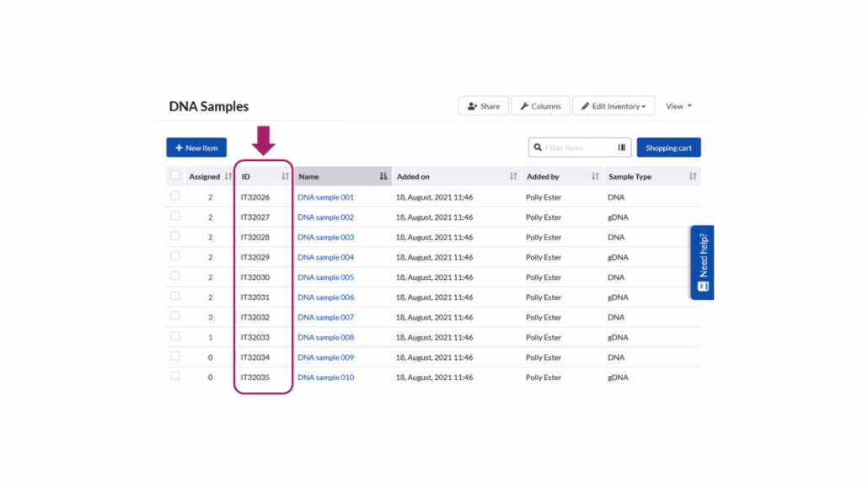The width and height of the screenshot is (868, 488).
Task: Check the box for DNA sample 001
Action: tap(175, 196)
